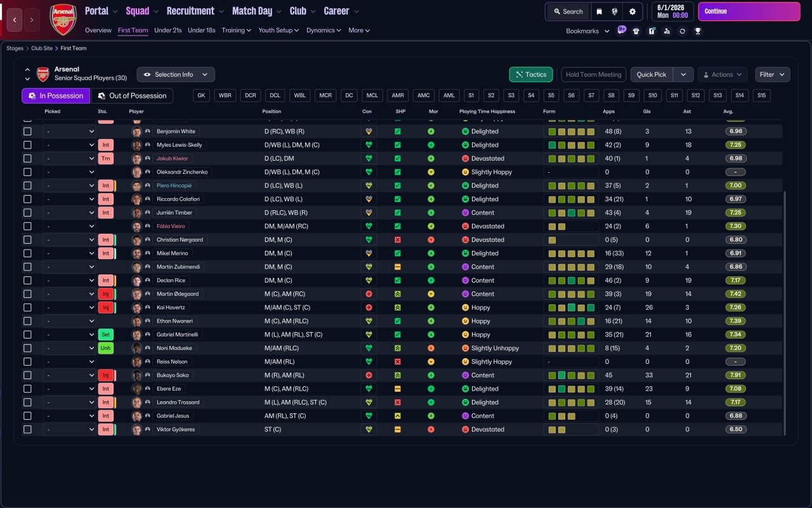Open the Portal menu
The height and width of the screenshot is (508, 812).
click(101, 11)
